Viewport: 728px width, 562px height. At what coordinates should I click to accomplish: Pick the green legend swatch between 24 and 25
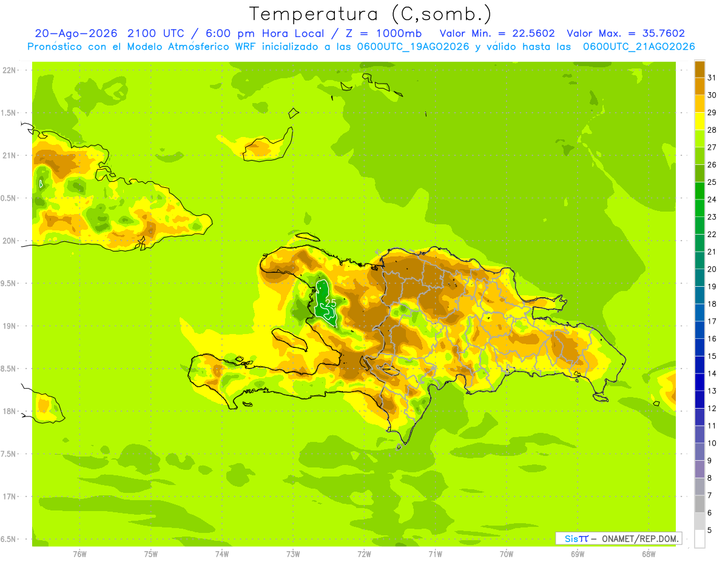pos(699,191)
